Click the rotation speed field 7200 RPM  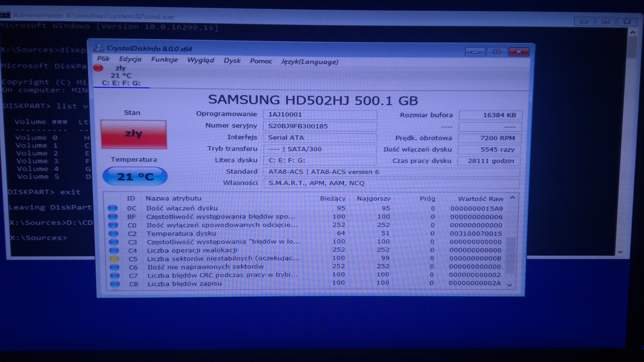[x=490, y=138]
